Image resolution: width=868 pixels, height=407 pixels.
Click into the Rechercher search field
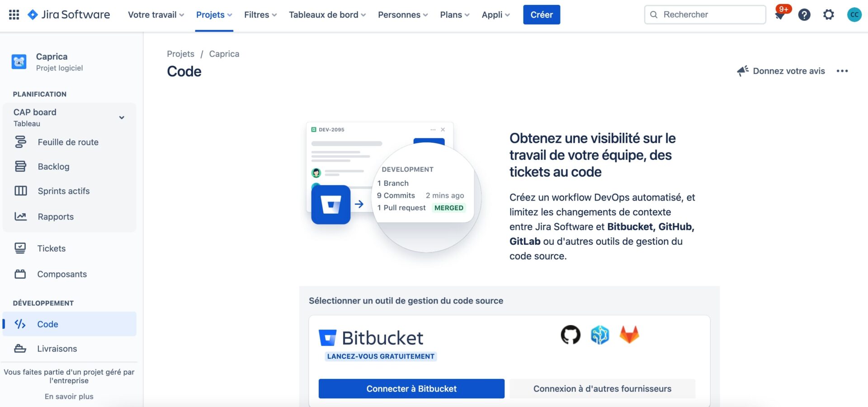point(705,14)
